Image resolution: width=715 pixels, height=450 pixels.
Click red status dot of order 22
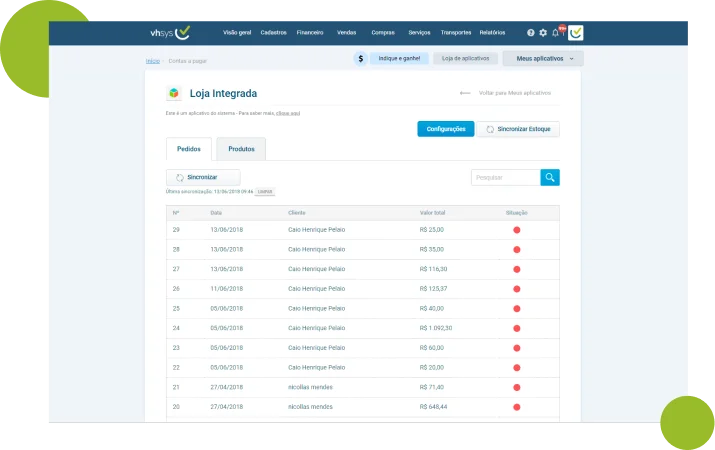tap(517, 367)
